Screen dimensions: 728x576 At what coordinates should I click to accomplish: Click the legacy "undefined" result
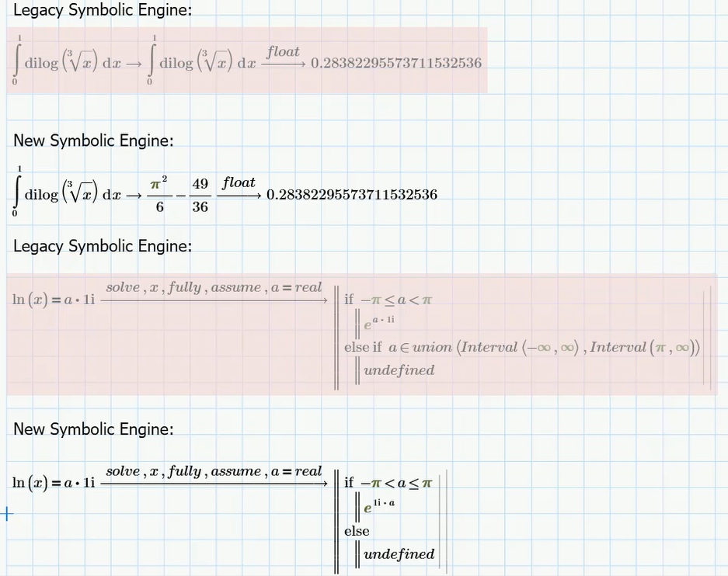[399, 370]
